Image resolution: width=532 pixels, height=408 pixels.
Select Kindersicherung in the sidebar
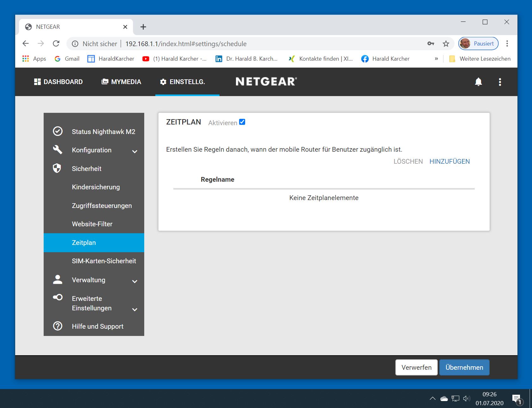tap(96, 187)
